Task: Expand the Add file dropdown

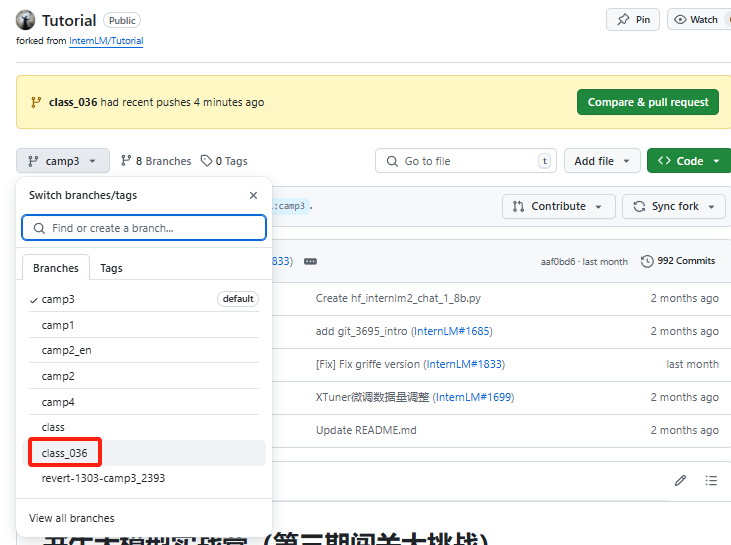Action: coord(602,161)
